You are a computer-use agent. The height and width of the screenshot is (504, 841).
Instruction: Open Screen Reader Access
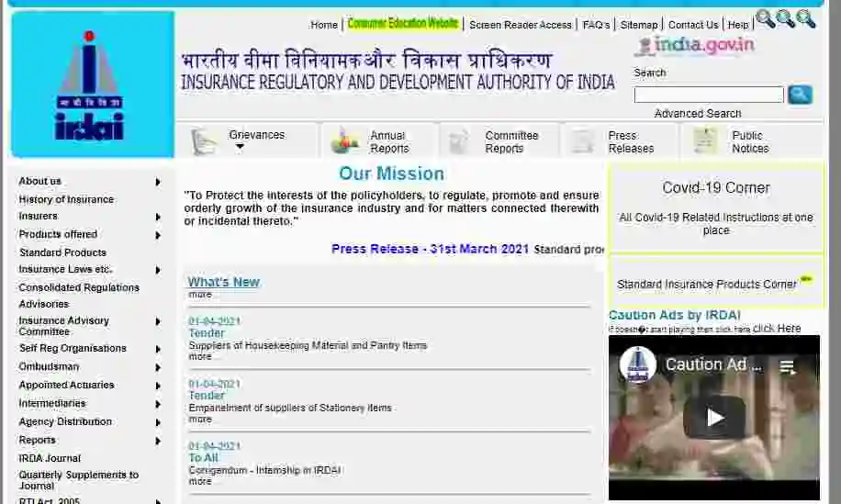[x=521, y=25]
